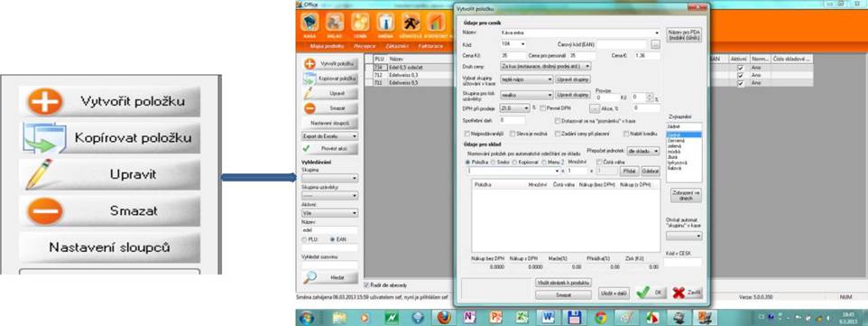Open the KASA module icon

click(309, 23)
